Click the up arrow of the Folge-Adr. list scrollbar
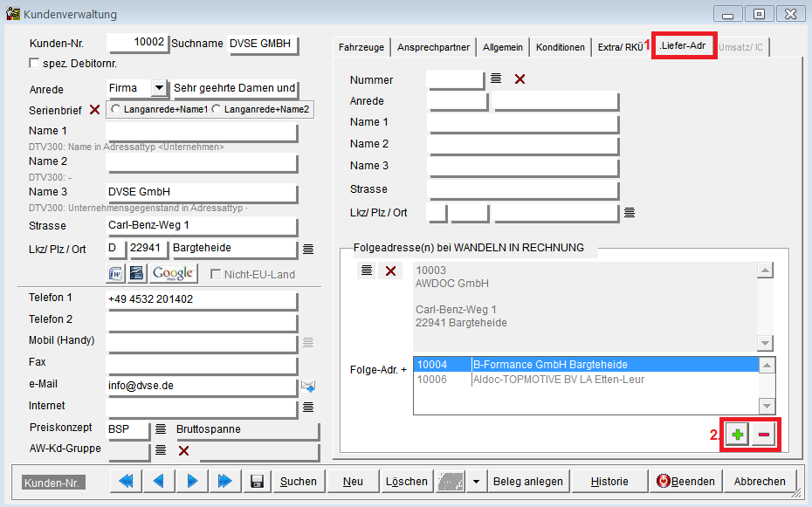This screenshot has width=812, height=507. (x=767, y=366)
